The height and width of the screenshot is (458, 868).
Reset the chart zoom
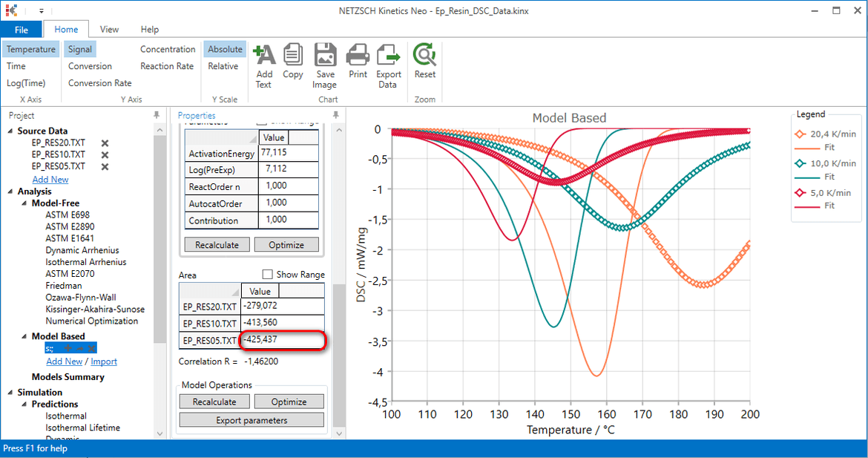(424, 59)
